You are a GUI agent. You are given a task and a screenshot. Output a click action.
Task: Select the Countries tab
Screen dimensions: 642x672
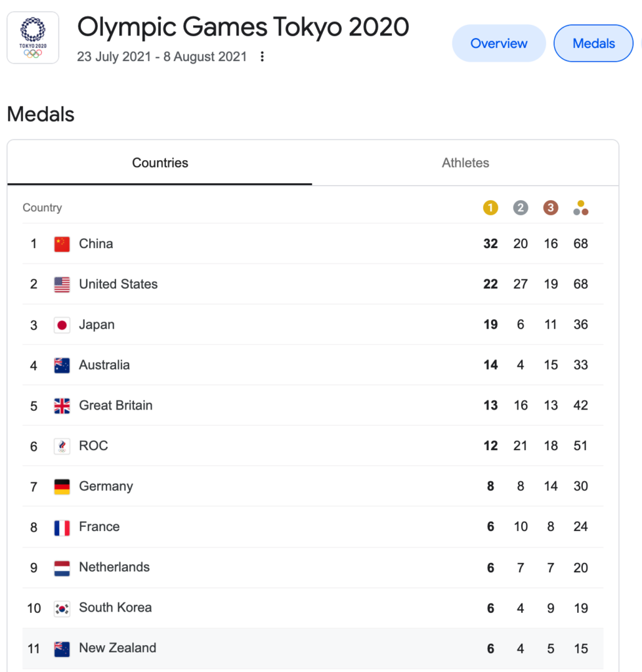click(160, 163)
